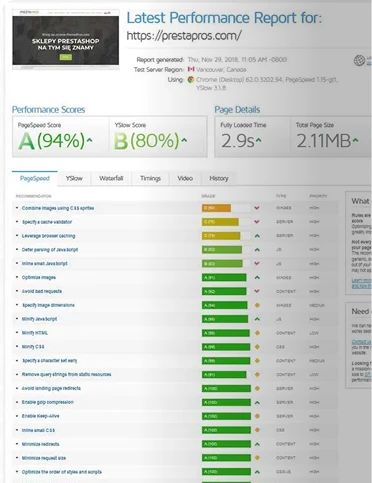Click the up arrow on Optimize the order of styles row
This screenshot has height=483, width=372.
257,472
